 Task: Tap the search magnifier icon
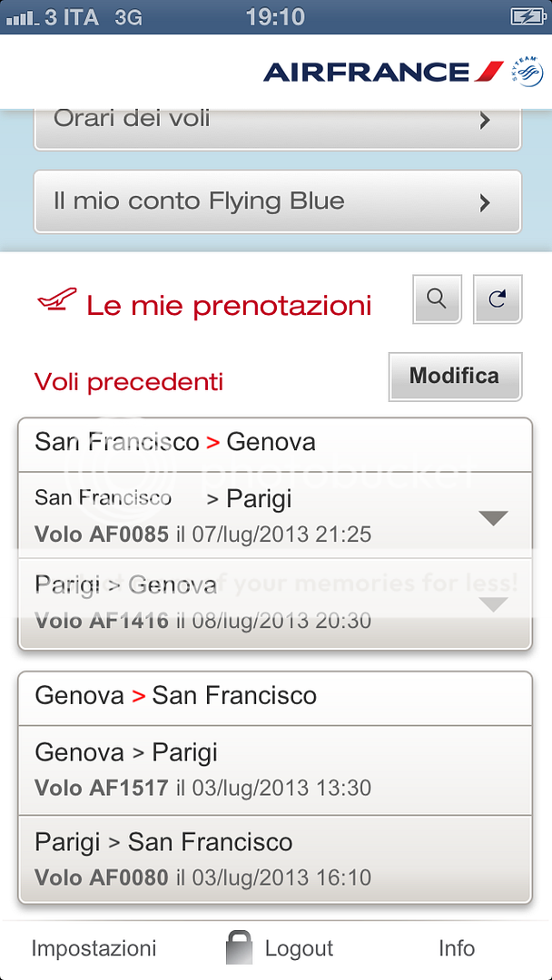pyautogui.click(x=437, y=299)
